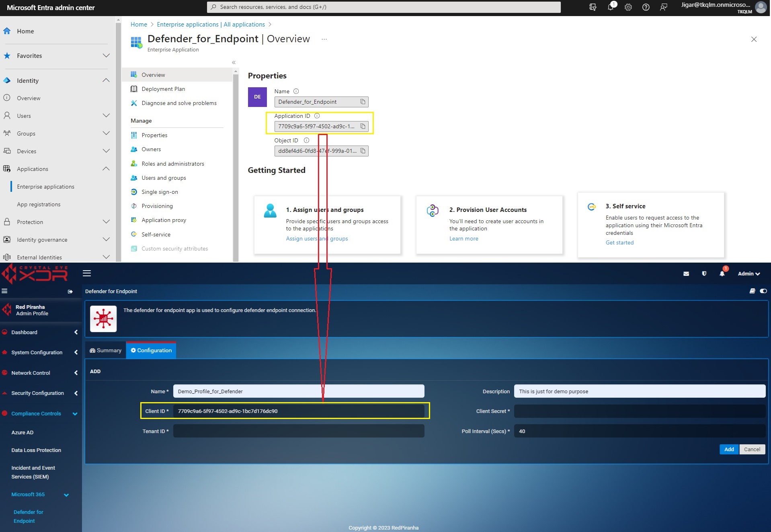Open the Admin user dropdown
This screenshot has width=771, height=532.
748,273
